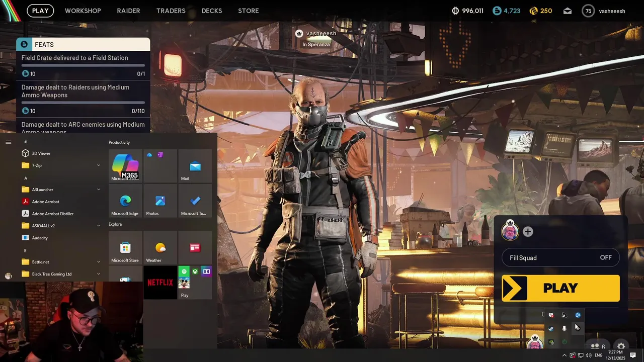This screenshot has width=644, height=362.
Task: Click Windows Security tray icon
Action: pyautogui.click(x=551, y=315)
